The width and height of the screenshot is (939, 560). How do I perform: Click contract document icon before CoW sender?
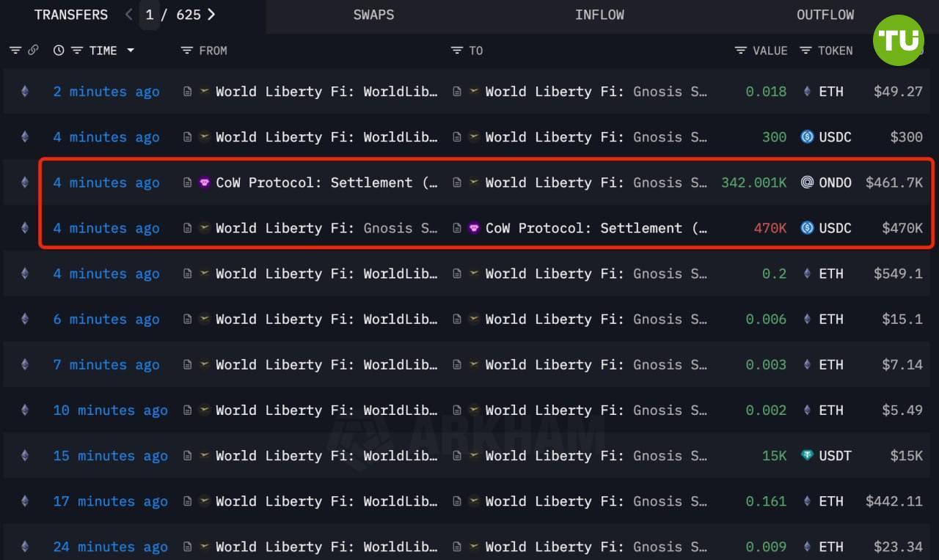(188, 183)
